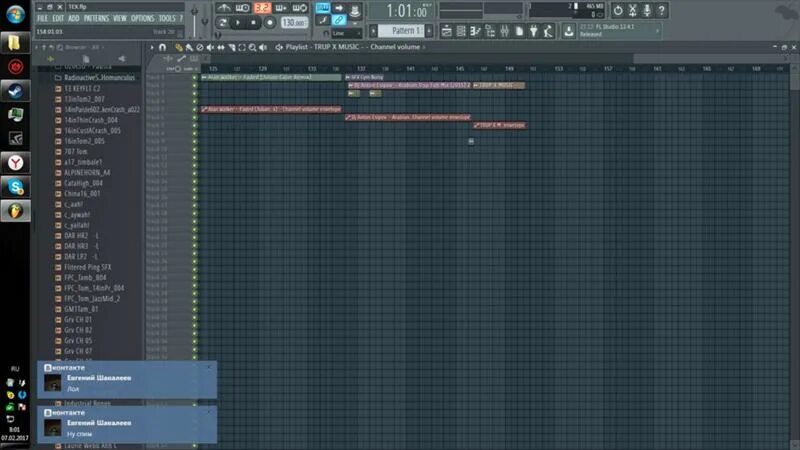Open the PATTERNS menu

click(x=96, y=18)
